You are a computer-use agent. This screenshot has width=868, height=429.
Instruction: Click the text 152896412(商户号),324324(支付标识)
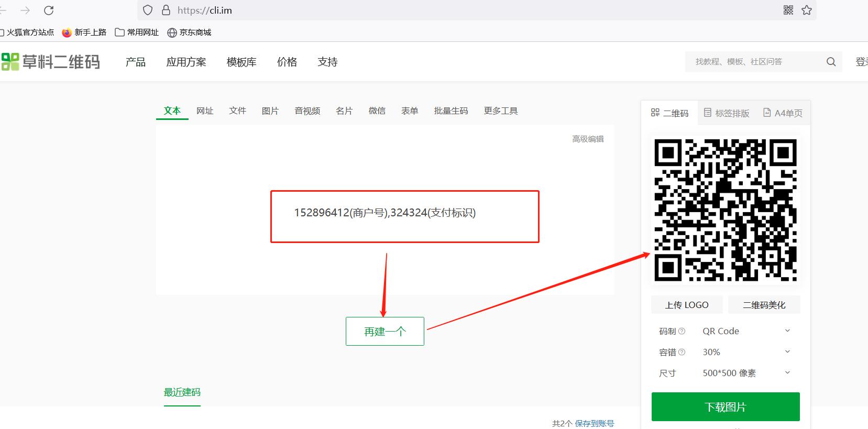[x=385, y=213]
